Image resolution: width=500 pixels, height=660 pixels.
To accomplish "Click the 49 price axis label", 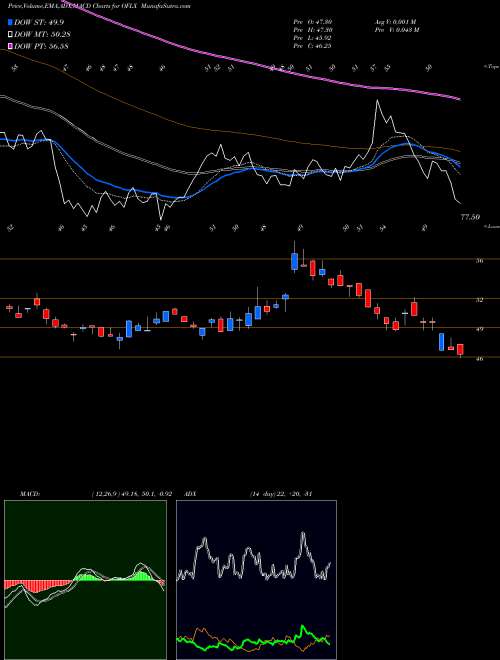I will pos(480,329).
